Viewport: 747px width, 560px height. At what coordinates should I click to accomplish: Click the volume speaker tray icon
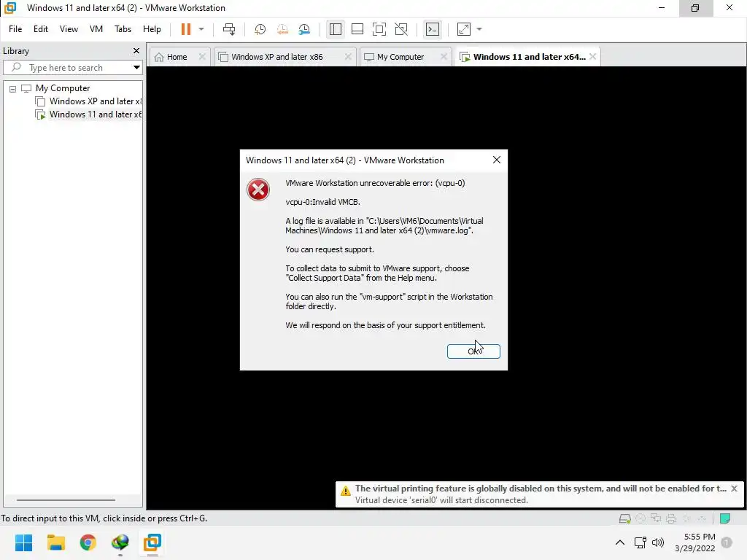658,542
